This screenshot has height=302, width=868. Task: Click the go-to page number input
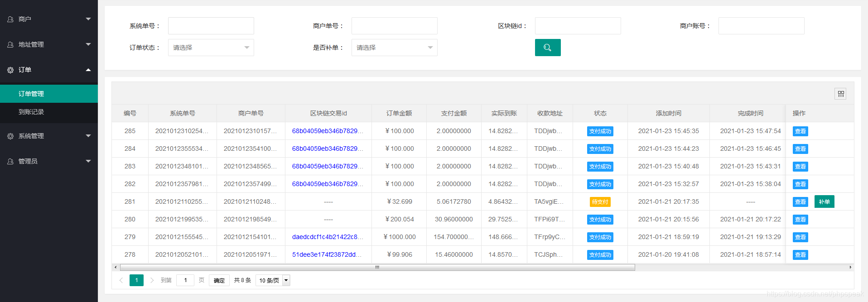185,280
